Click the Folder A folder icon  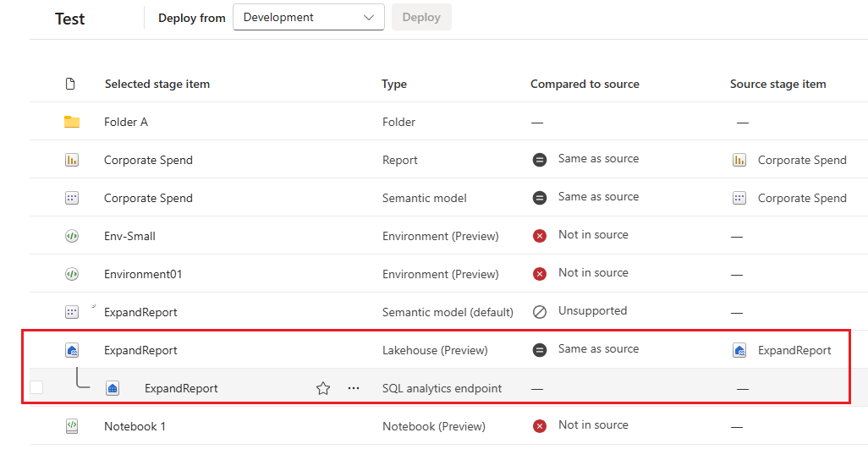[x=72, y=122]
